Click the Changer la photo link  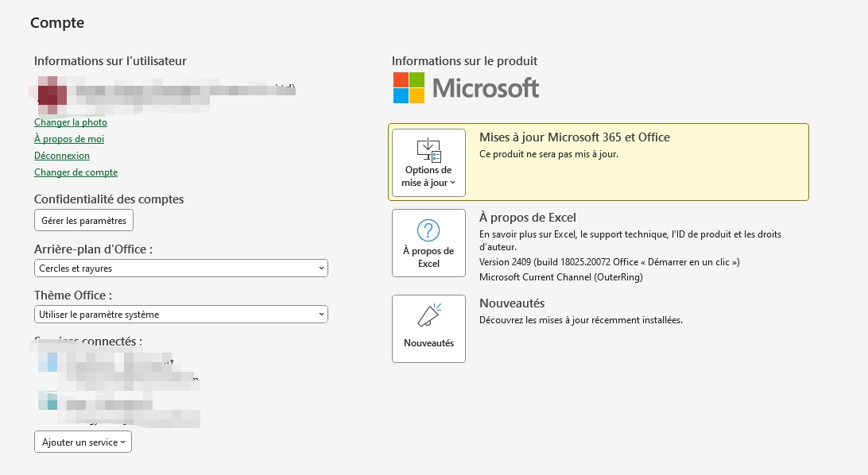pyautogui.click(x=71, y=122)
